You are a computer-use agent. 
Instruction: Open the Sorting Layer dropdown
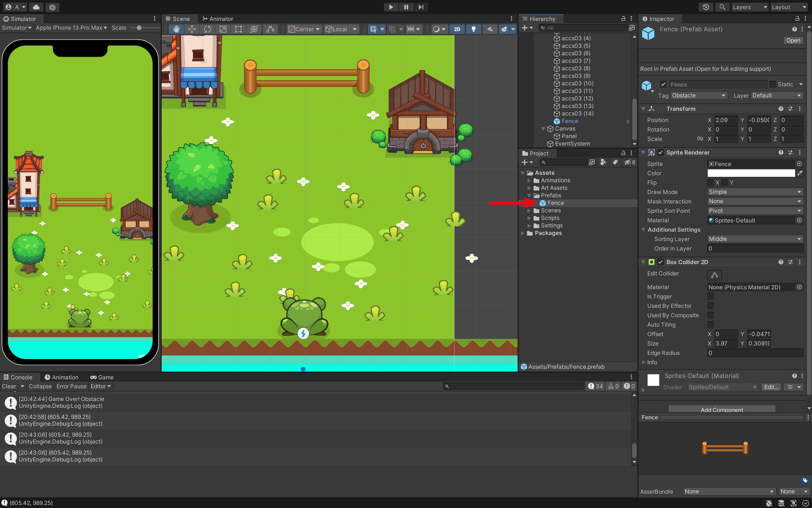[x=755, y=239]
